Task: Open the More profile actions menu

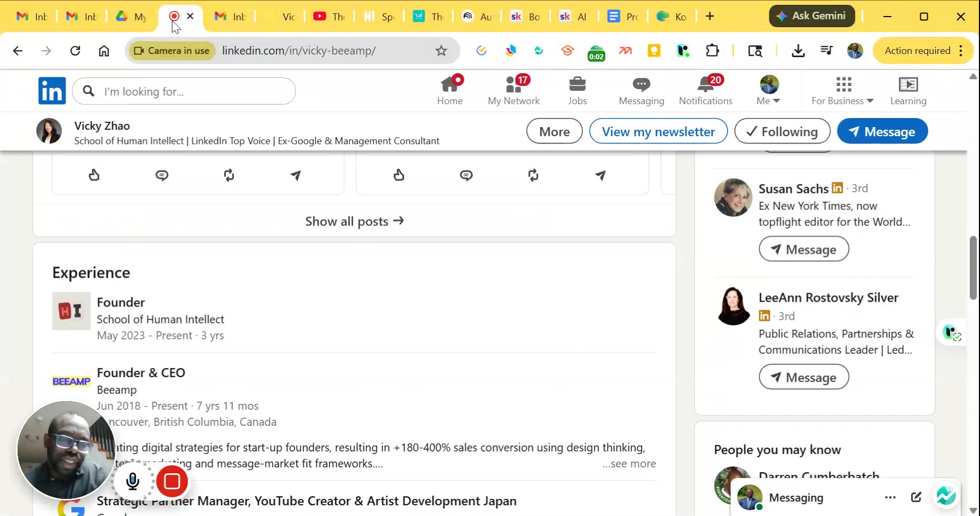Action: 554,131
